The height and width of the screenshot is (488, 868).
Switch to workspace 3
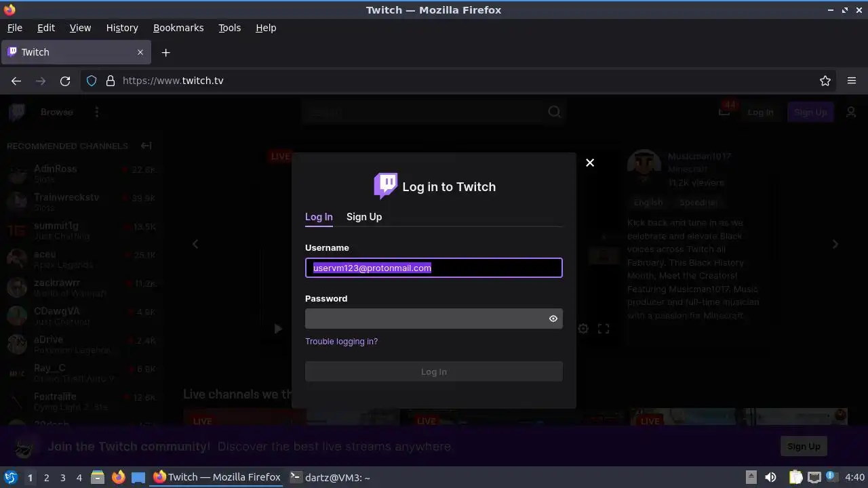coord(62,478)
